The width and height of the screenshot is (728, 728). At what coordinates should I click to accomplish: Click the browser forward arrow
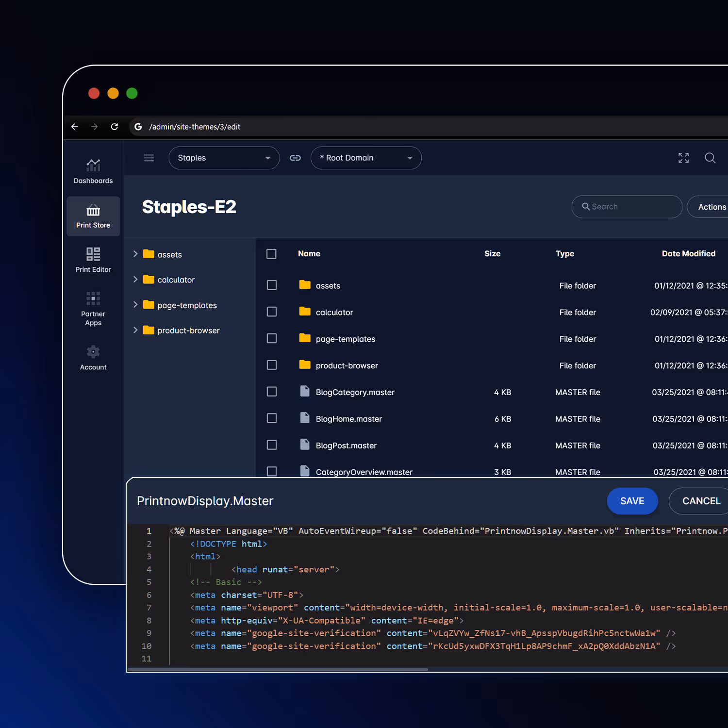[94, 127]
